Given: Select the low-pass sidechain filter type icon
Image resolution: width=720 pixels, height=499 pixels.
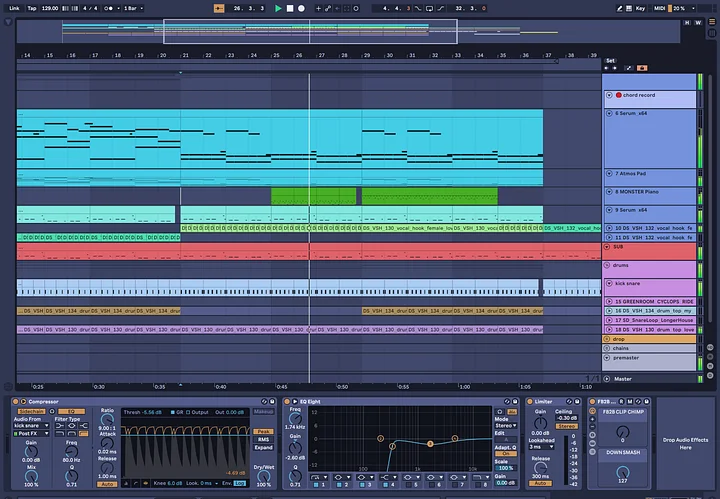Looking at the screenshot, I should [60, 433].
